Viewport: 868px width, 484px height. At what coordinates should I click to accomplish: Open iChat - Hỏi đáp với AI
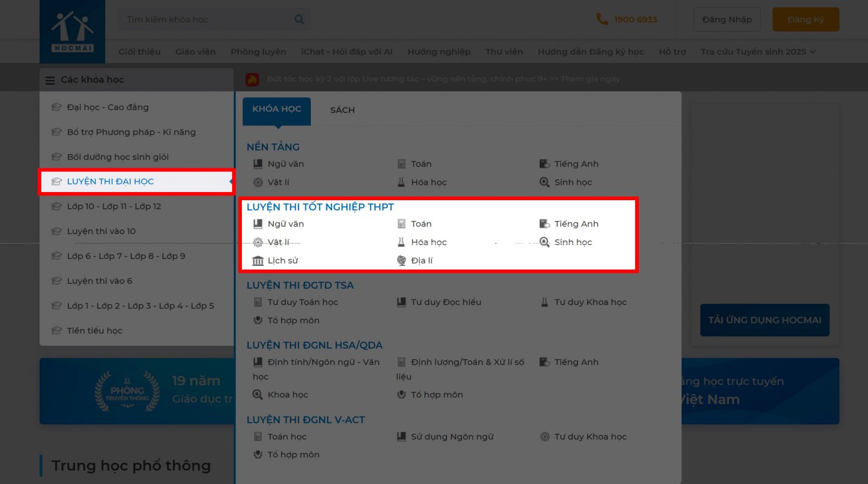coord(347,52)
